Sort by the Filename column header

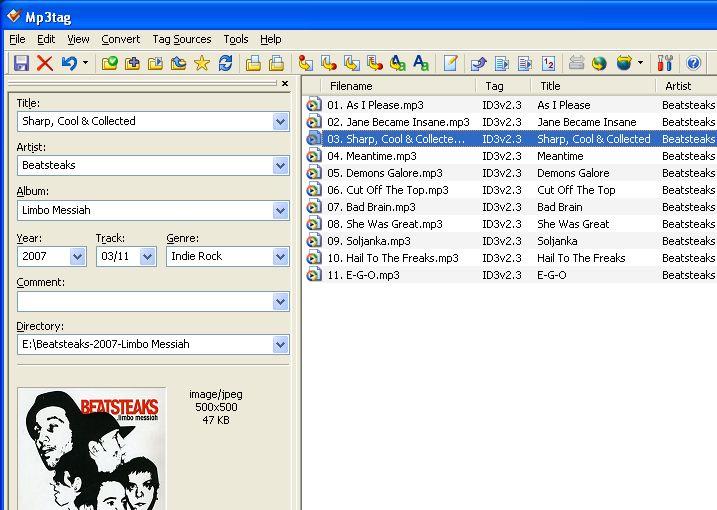397,86
